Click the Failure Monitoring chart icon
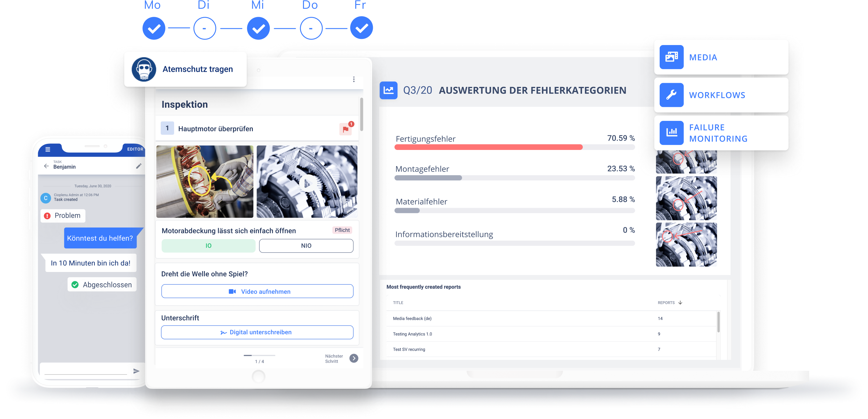Viewport: 868px width, 419px height. [671, 133]
